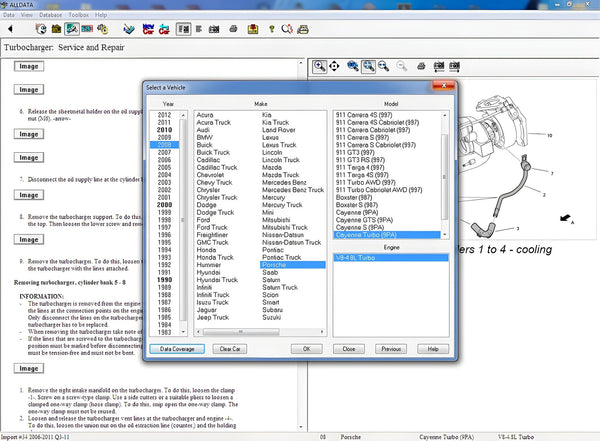Click the Clear Car button
This screenshot has width=600, height=441.
click(x=230, y=349)
